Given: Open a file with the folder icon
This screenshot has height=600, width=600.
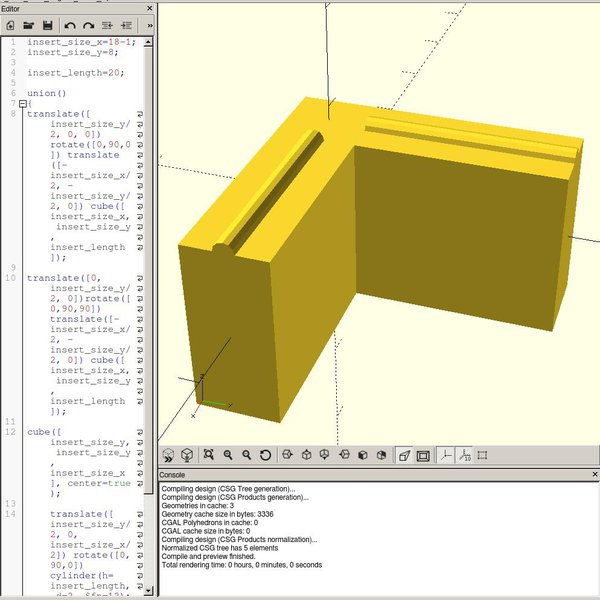Looking at the screenshot, I should pyautogui.click(x=29, y=25).
